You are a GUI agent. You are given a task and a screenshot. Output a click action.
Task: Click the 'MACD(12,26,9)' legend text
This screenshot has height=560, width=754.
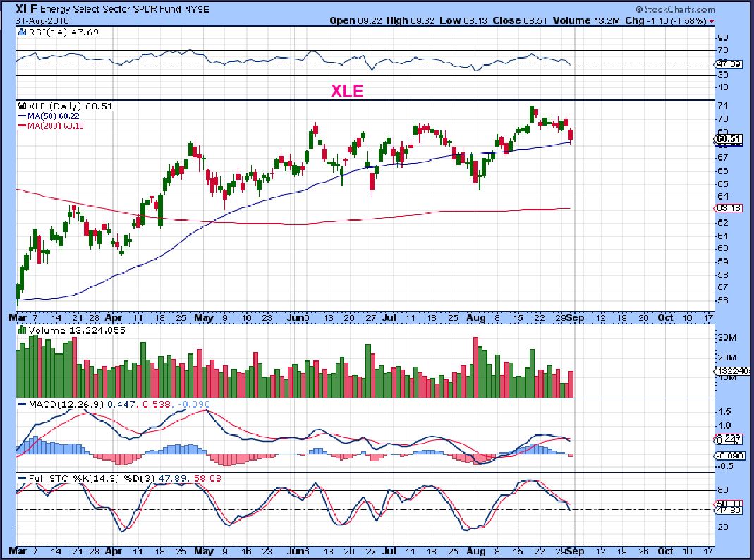point(66,404)
